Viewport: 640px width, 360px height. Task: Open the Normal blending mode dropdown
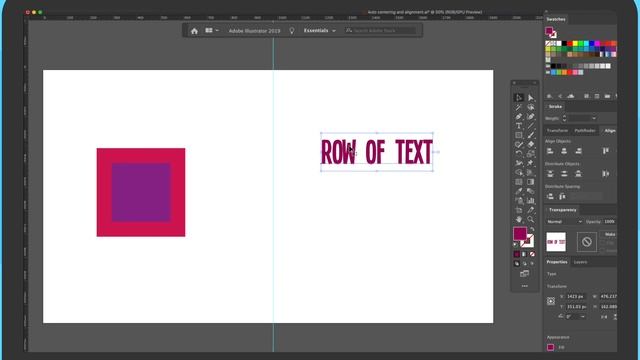point(564,222)
